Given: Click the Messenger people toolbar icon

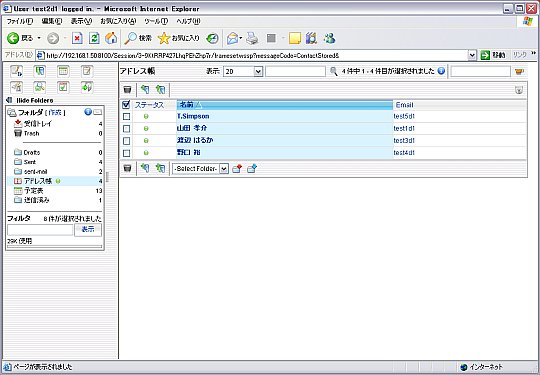Looking at the screenshot, I should pyautogui.click(x=330, y=38).
